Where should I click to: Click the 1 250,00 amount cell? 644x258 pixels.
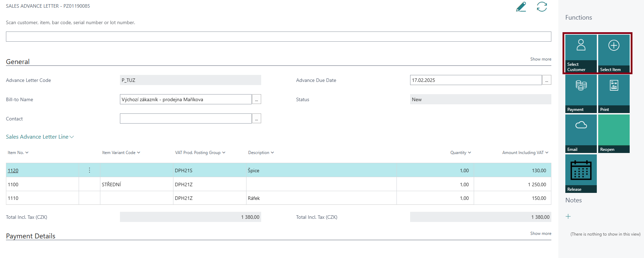pyautogui.click(x=512, y=184)
